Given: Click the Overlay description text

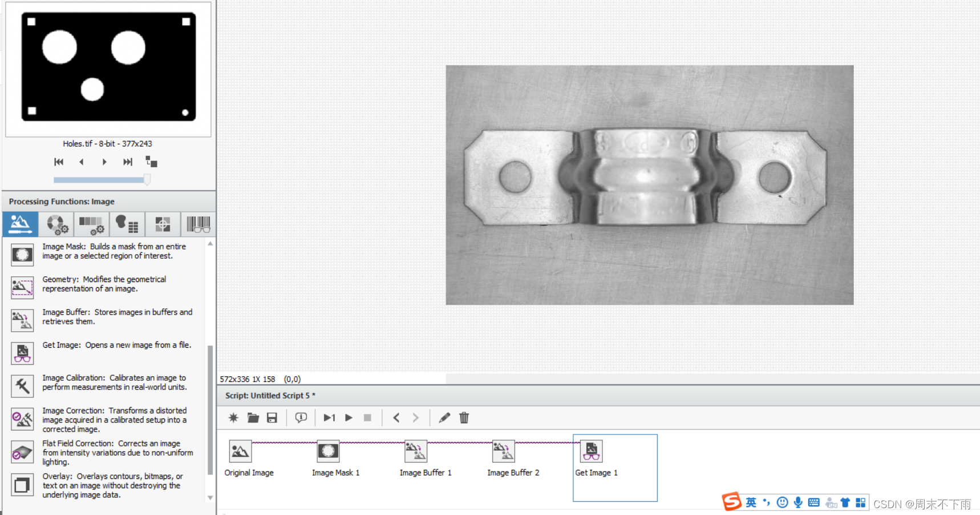Looking at the screenshot, I should pos(112,485).
